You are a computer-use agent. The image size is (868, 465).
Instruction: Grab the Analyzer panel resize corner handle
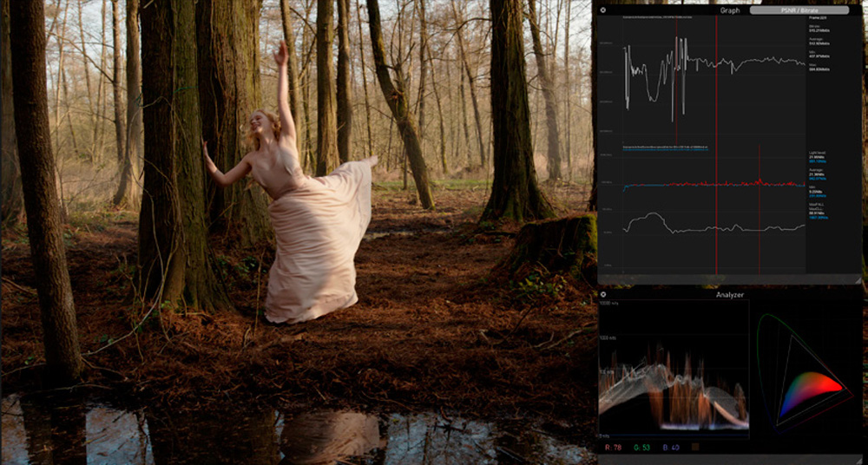tap(858, 459)
